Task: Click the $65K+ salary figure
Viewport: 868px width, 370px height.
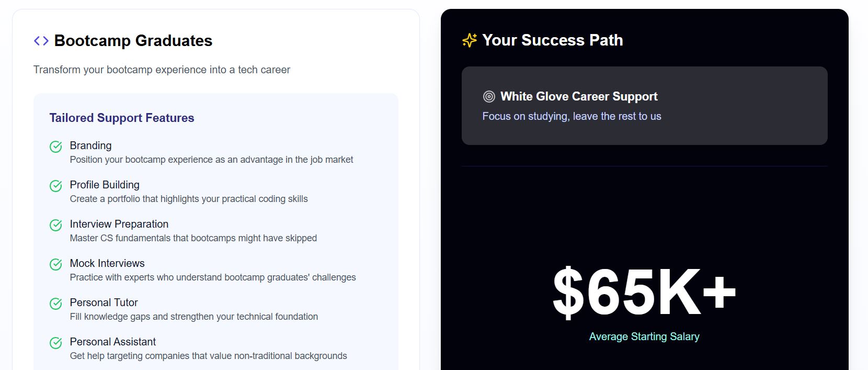Action: [644, 293]
